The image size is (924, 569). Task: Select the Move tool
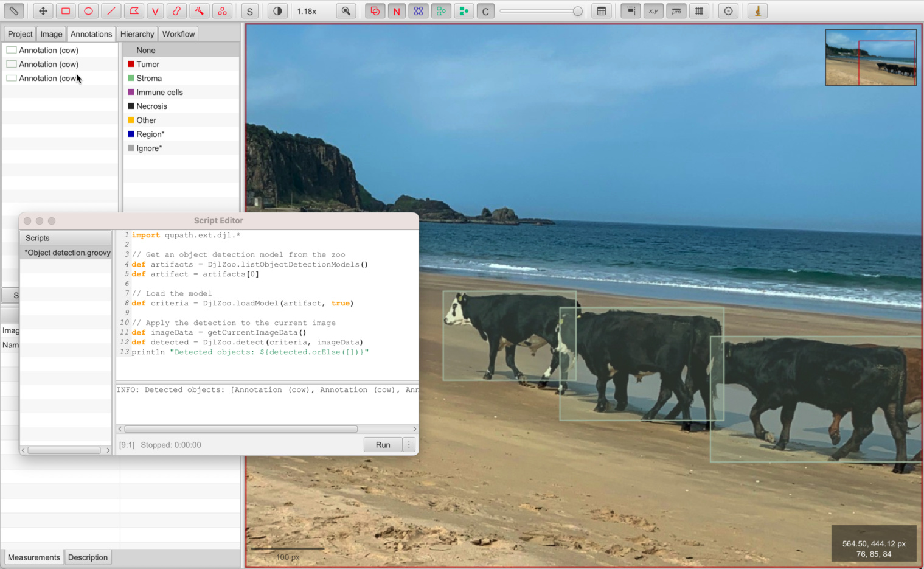click(x=43, y=11)
